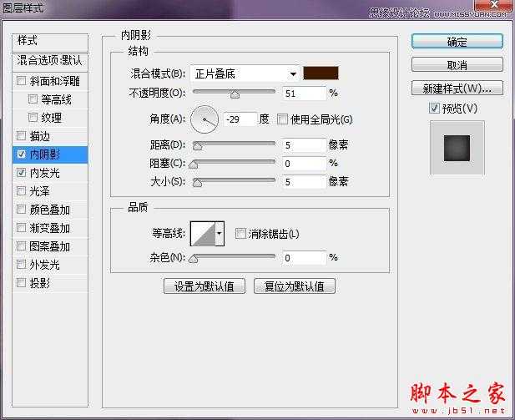Open the 等高线 contour picker arrow
This screenshot has height=420, width=515.
[x=220, y=234]
